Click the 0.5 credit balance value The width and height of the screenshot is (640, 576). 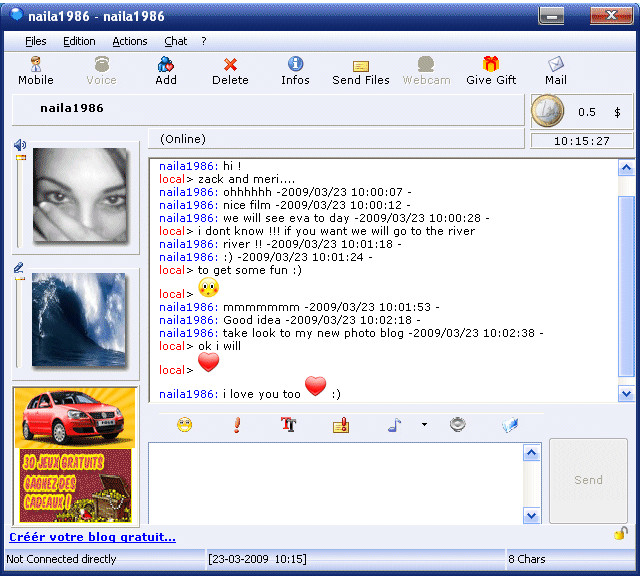click(587, 112)
